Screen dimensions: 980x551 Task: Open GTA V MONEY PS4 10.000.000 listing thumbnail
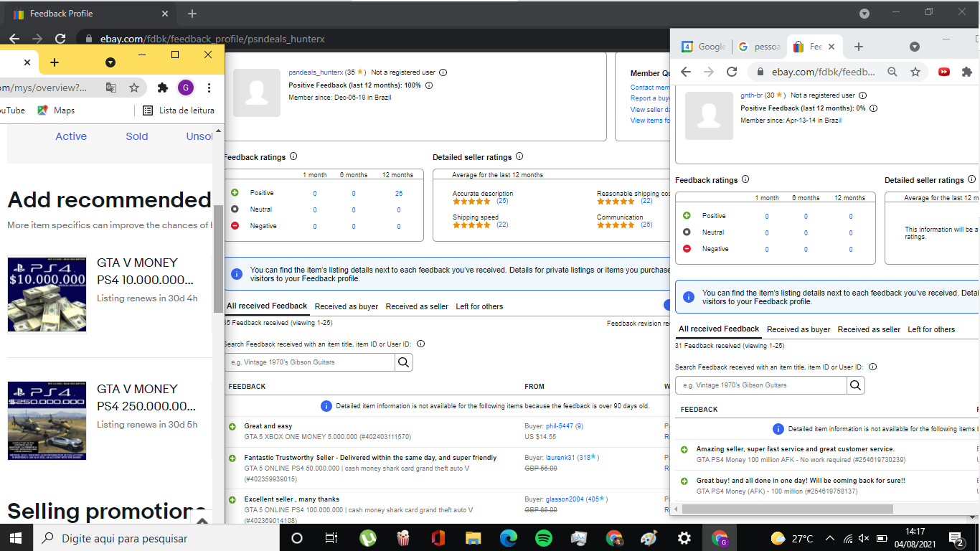[47, 294]
